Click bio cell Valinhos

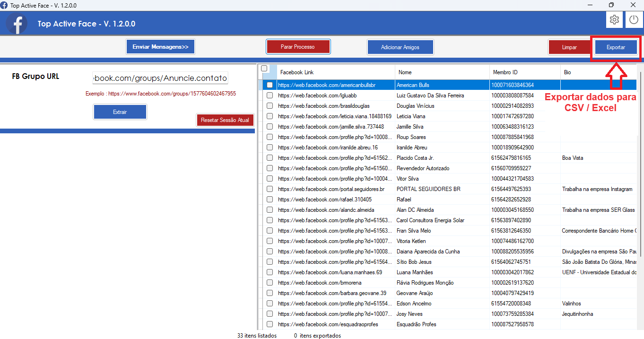click(x=572, y=304)
